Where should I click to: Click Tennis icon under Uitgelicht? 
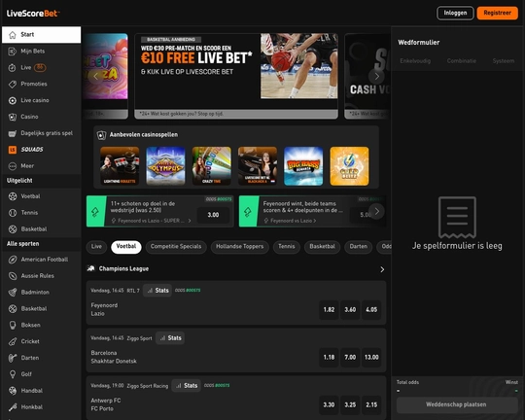click(13, 213)
